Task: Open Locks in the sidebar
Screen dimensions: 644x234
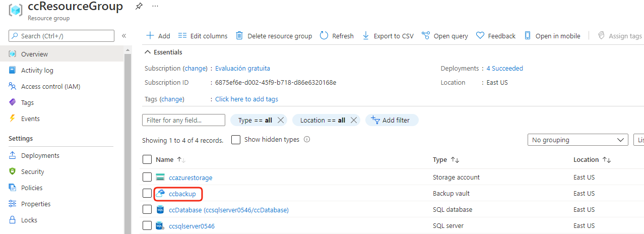Action: click(x=29, y=220)
